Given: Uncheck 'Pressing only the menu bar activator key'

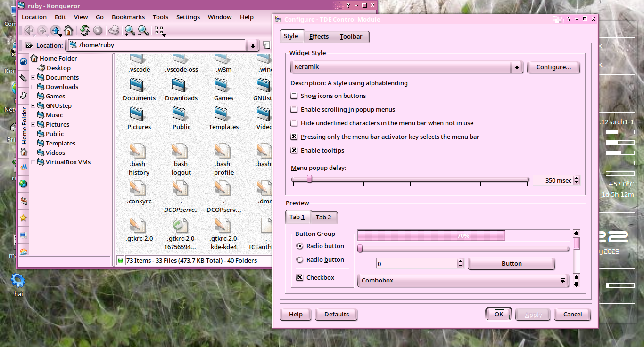Looking at the screenshot, I should tap(294, 137).
